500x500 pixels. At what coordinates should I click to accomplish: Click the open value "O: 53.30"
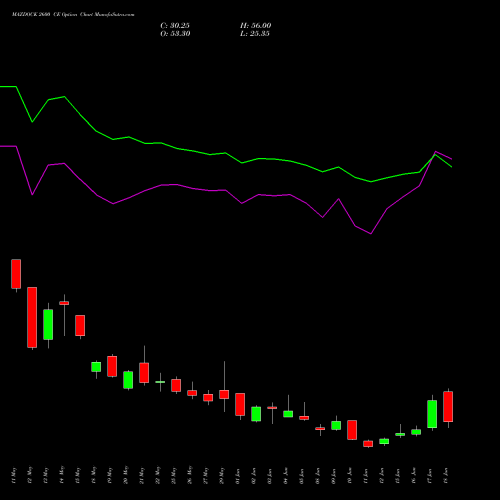point(175,34)
